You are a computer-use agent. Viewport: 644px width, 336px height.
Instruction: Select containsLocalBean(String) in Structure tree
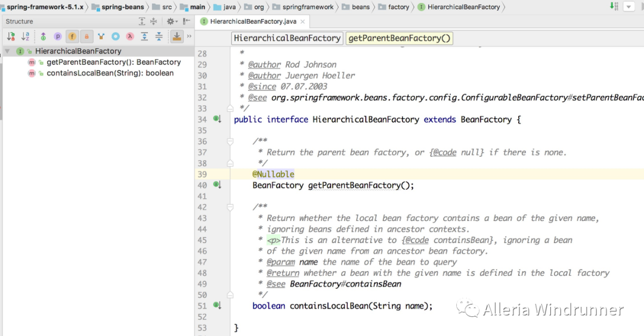pyautogui.click(x=110, y=73)
